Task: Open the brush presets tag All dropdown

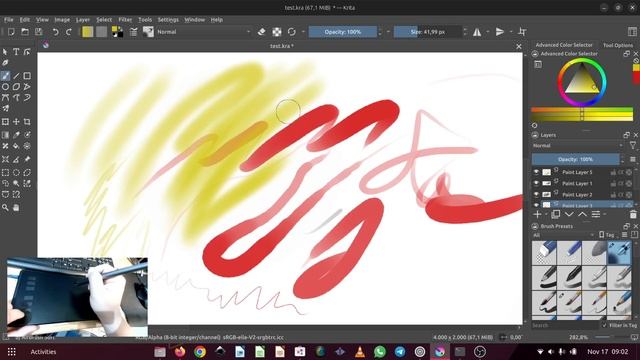Action: click(x=563, y=235)
